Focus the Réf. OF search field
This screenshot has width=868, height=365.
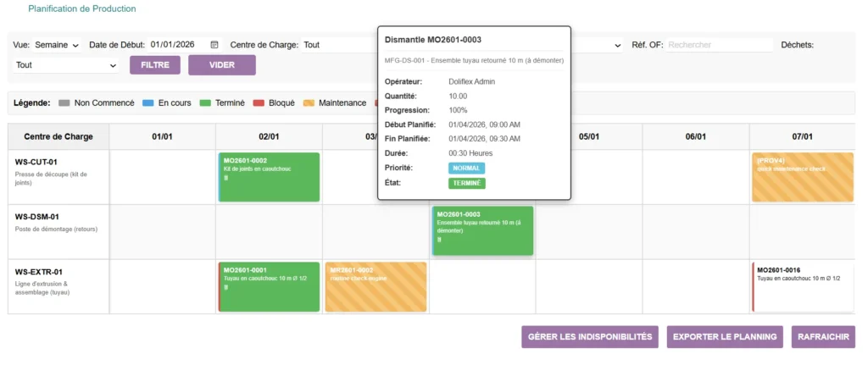[720, 45]
